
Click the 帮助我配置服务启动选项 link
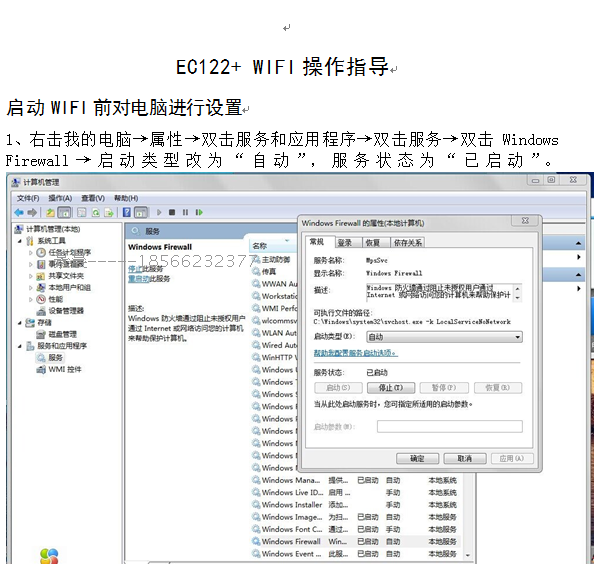355,353
